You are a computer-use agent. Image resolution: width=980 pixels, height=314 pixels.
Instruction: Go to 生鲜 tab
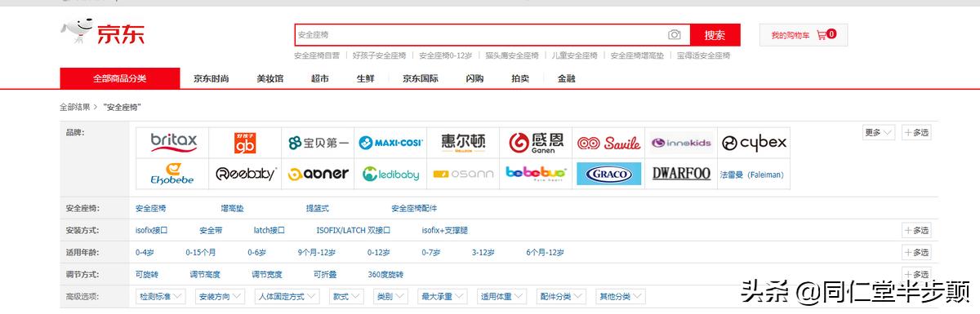pos(365,78)
